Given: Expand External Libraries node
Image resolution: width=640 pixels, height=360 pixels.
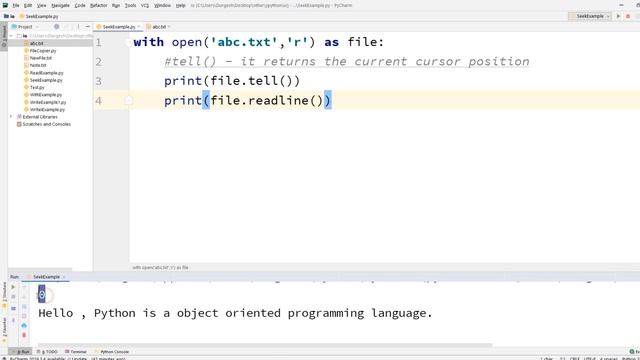Looking at the screenshot, I should pos(11,117).
